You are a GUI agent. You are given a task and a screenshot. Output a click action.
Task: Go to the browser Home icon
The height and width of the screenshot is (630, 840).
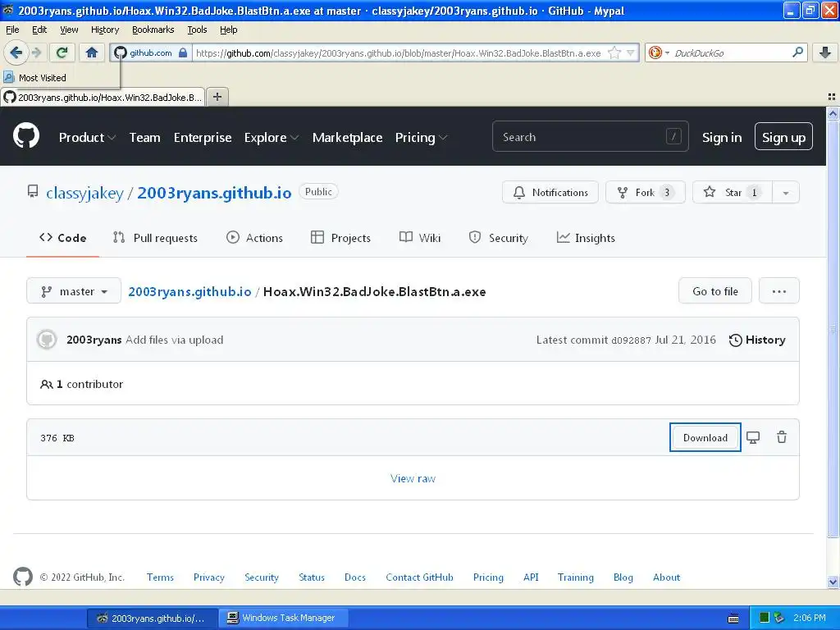[92, 52]
